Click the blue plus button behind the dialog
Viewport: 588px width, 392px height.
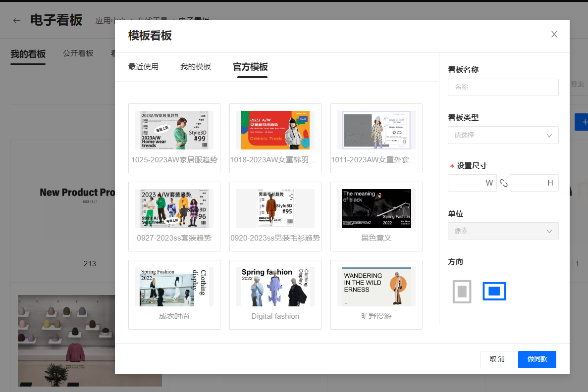582,122
